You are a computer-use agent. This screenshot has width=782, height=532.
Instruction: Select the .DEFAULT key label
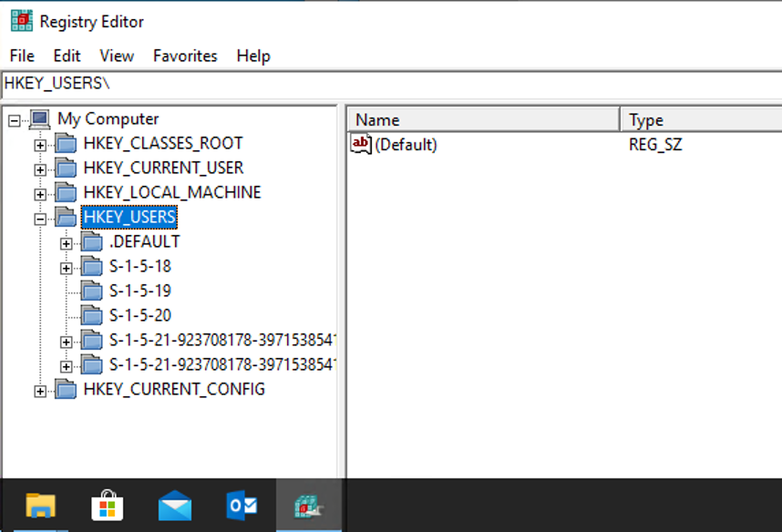tap(145, 241)
